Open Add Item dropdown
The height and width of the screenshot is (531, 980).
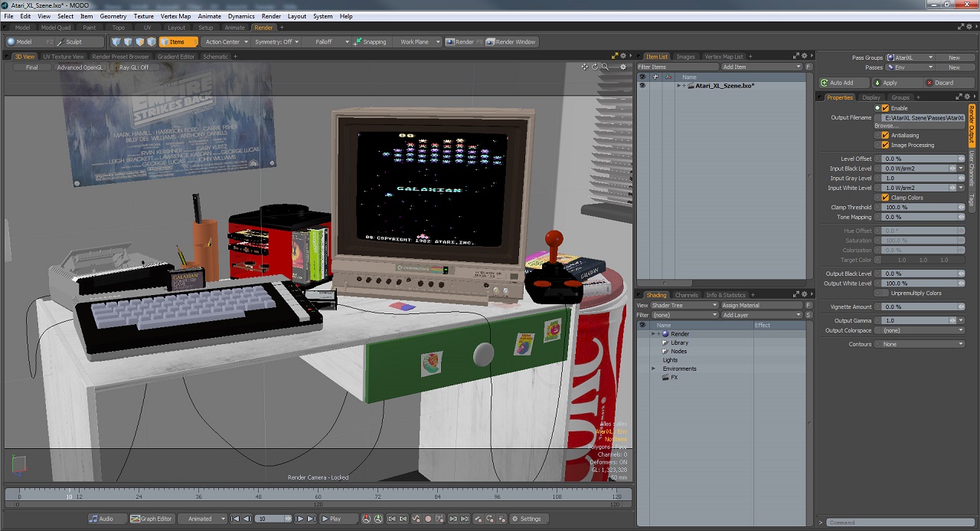click(762, 67)
